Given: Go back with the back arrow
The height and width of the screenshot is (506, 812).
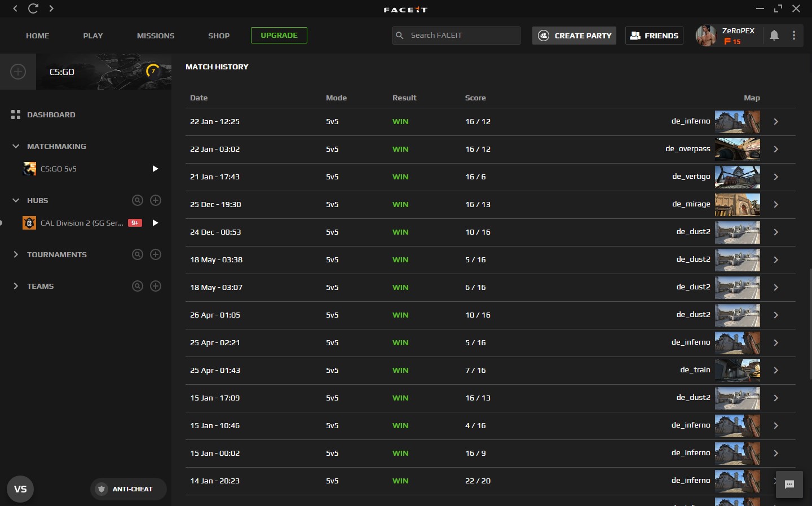Looking at the screenshot, I should pos(15,8).
